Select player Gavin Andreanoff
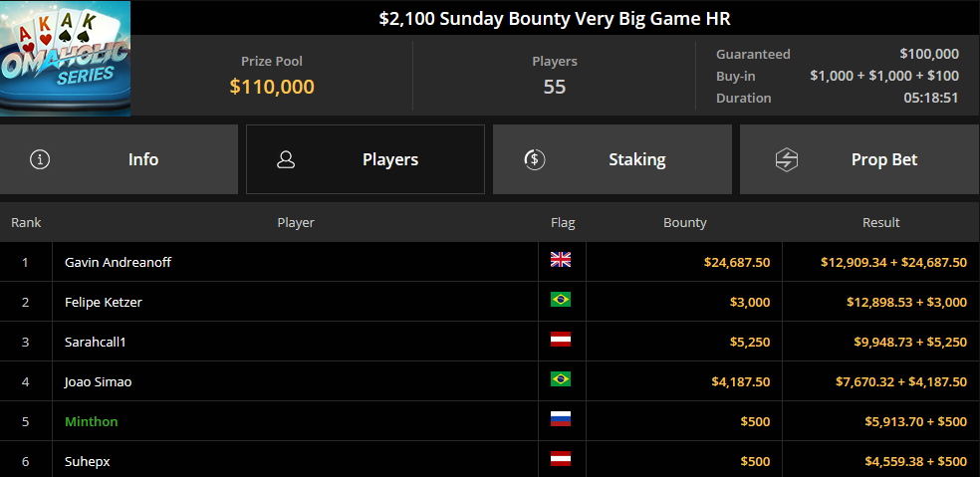 [x=119, y=263]
